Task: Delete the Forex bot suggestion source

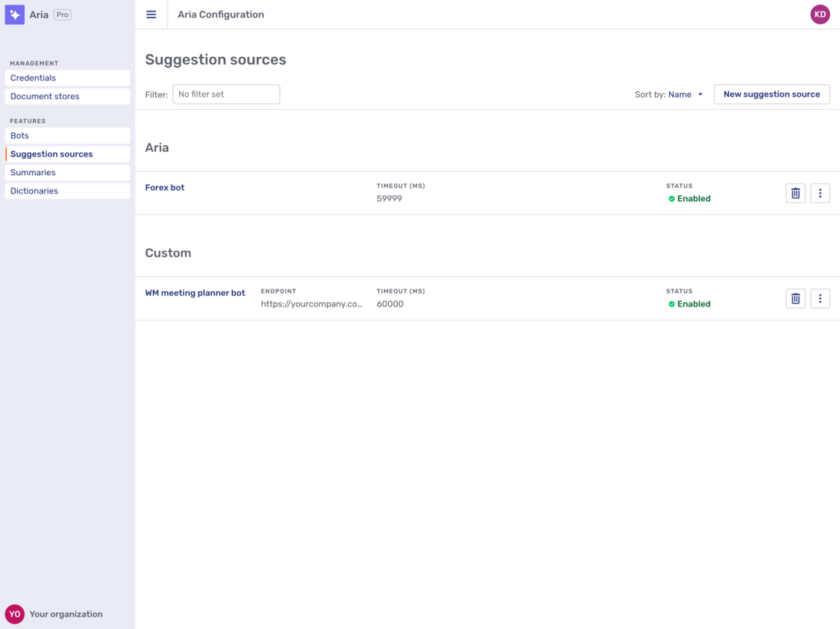Action: point(795,193)
